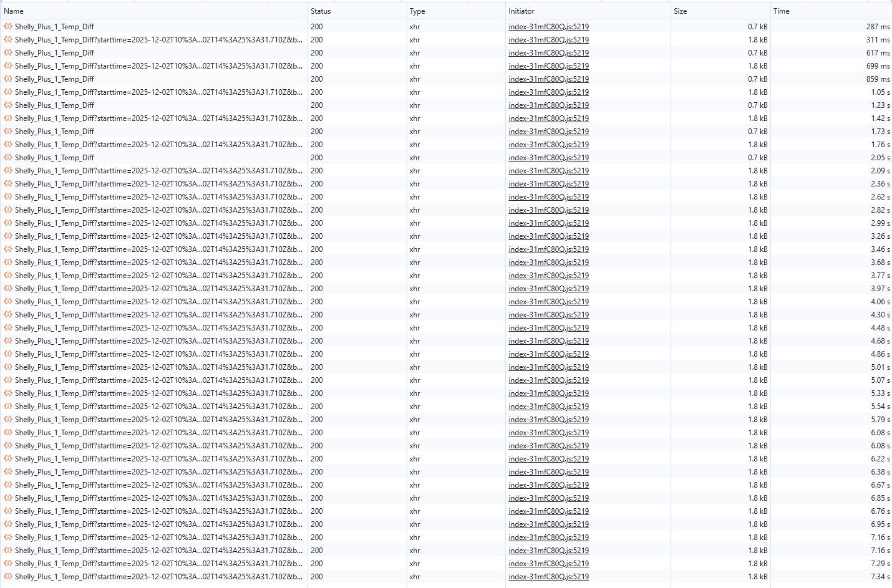Open the initiator link of the 6.76 s request
This screenshot has height=588, width=892.
[x=548, y=511]
